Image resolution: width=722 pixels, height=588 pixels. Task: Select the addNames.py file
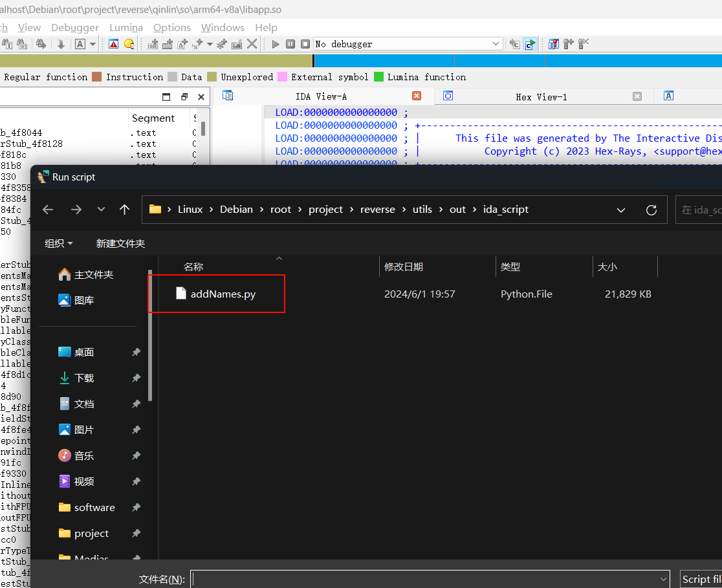(223, 294)
